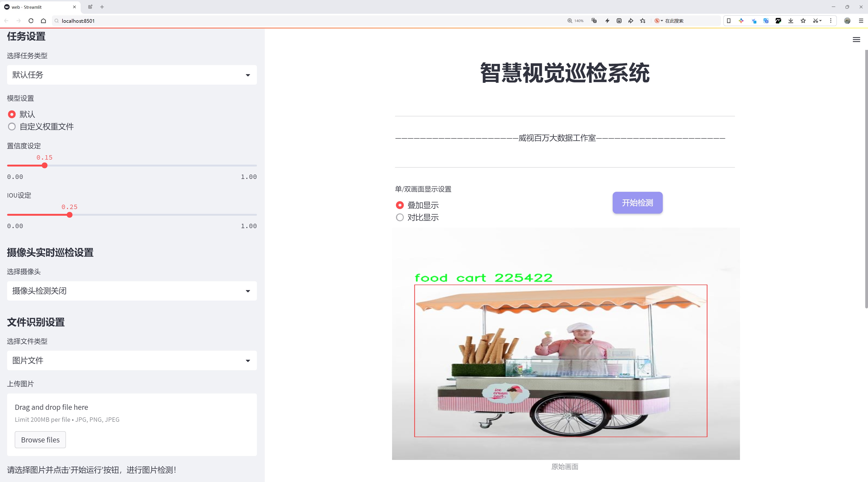Viewport: 868px width, 482px height.
Task: Click the smiley face reader icon
Action: [619, 20]
